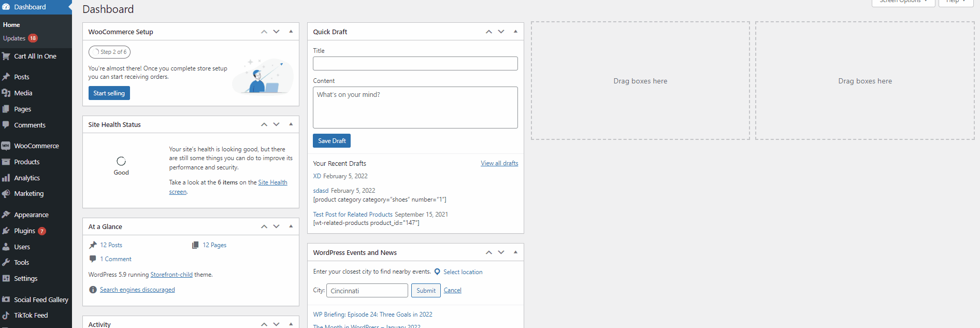This screenshot has width=980, height=328.
Task: Click the WooCommerce logo icon in sidebar
Action: pos(6,146)
